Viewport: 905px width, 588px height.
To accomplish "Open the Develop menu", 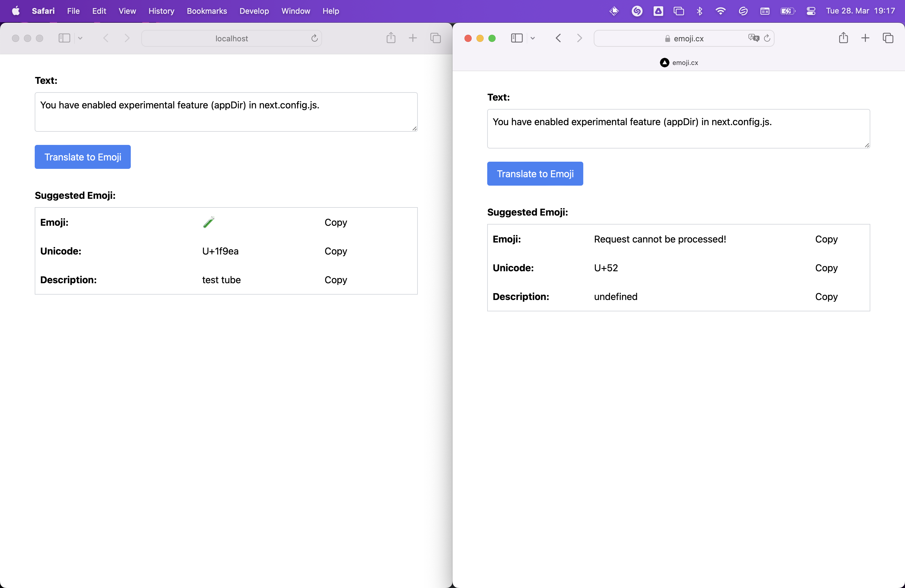I will (253, 11).
